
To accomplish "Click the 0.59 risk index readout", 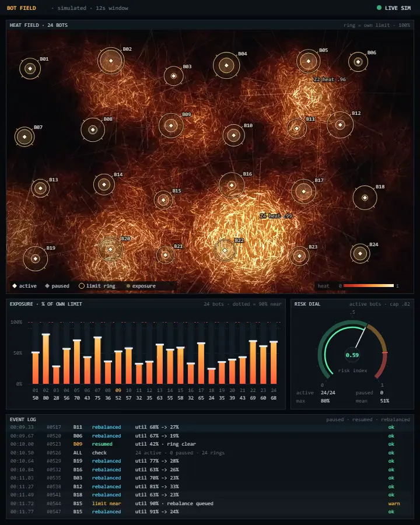I will 352,355.
